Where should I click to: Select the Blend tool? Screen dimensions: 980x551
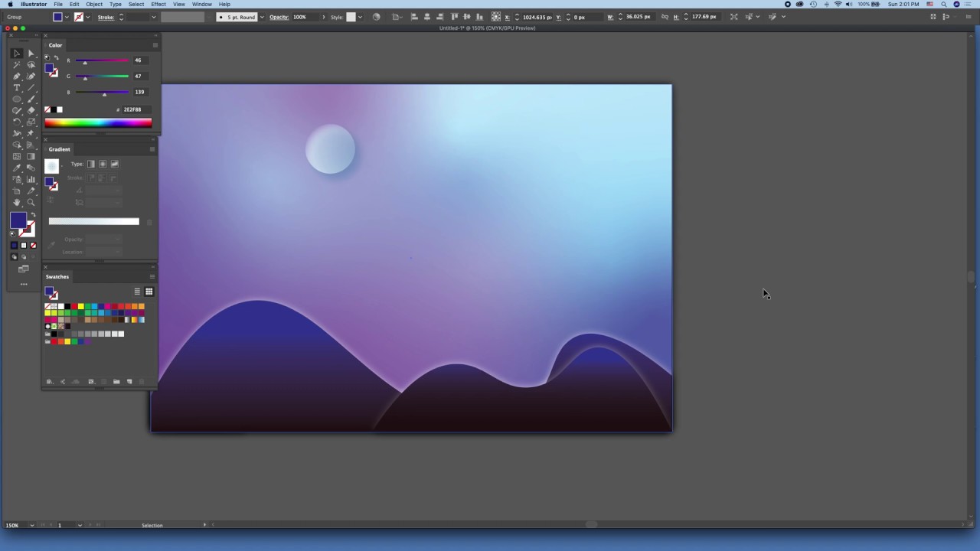pos(31,168)
